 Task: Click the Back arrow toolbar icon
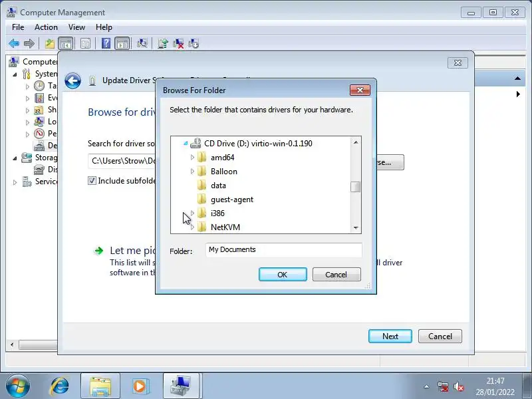14,43
